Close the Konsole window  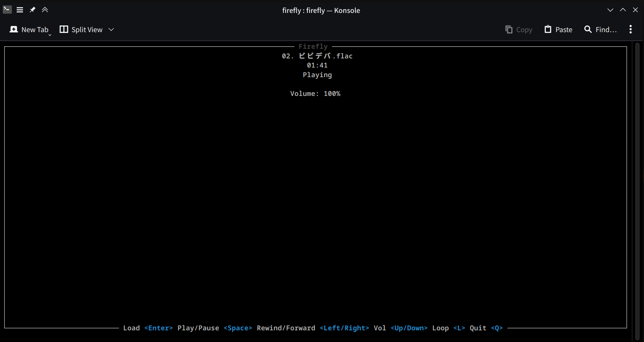[x=635, y=10]
